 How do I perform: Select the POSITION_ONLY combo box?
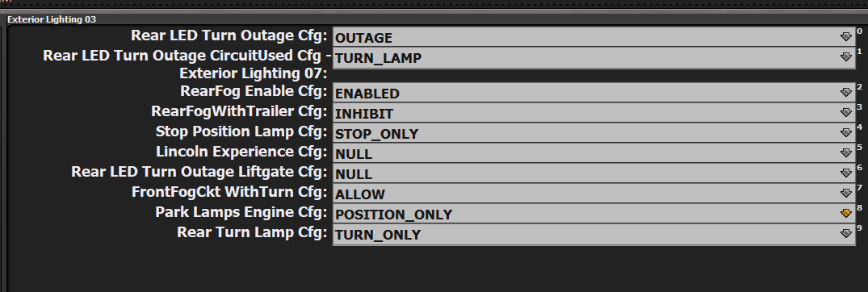[594, 214]
